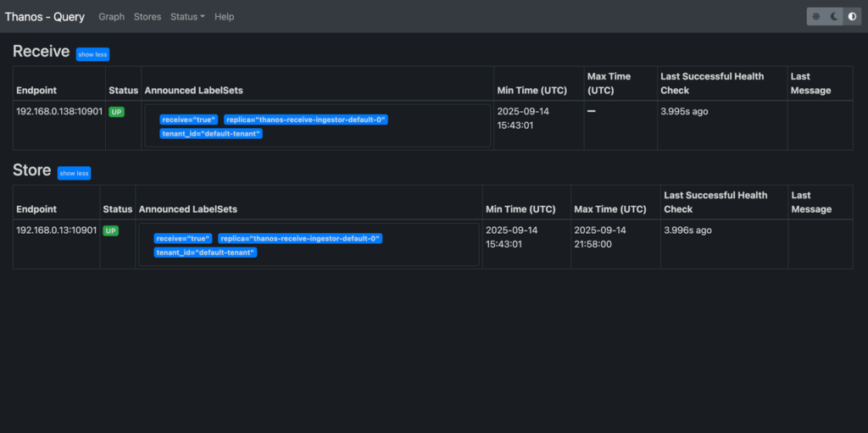The image size is (868, 433).
Task: Select endpoint 192.168.0.13:10901
Action: (57, 230)
